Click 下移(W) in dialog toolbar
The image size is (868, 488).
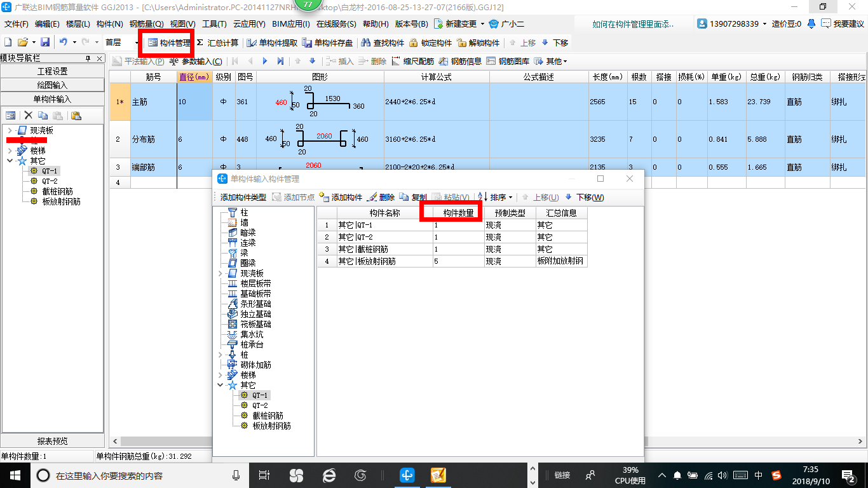coord(585,198)
